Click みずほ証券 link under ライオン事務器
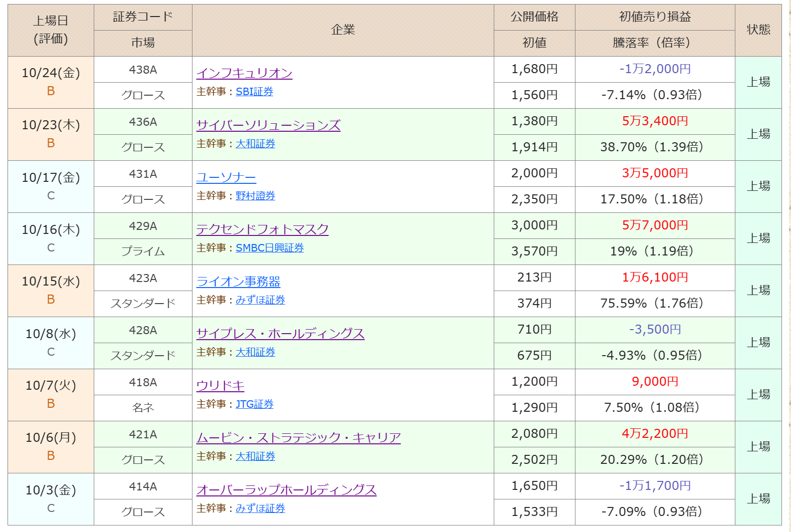The image size is (791, 532). pyautogui.click(x=260, y=300)
